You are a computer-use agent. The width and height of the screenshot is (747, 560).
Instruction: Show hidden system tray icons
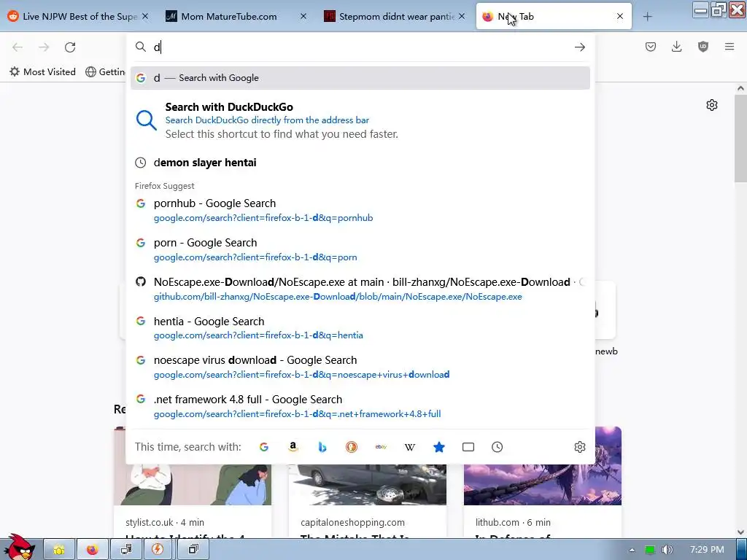pos(632,550)
